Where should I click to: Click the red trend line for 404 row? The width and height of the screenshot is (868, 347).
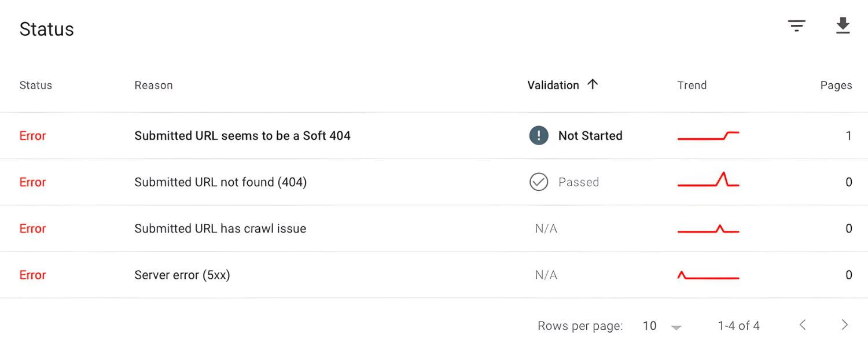point(708,182)
